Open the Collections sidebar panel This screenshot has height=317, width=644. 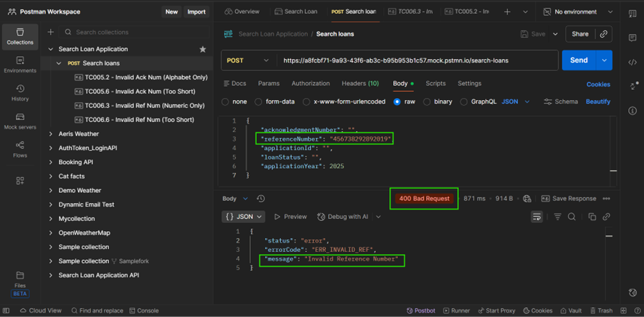pyautogui.click(x=20, y=36)
